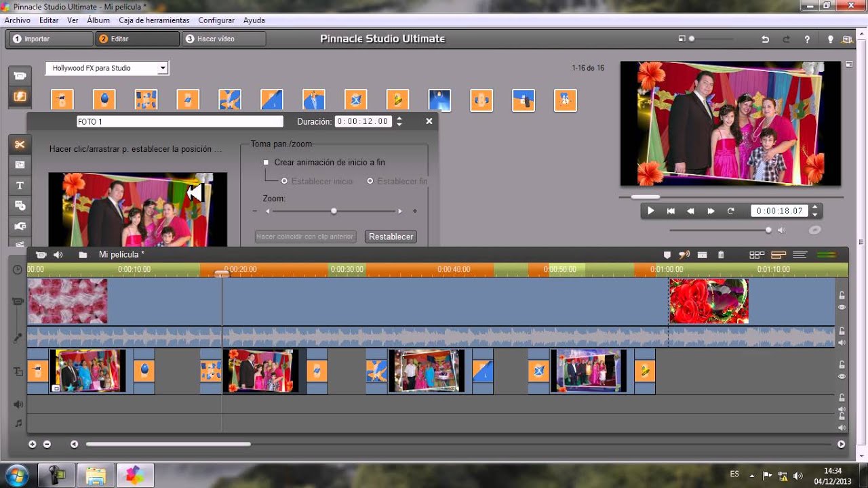
Task: Open video toolbox camcorder icon above timeline
Action: 41,255
